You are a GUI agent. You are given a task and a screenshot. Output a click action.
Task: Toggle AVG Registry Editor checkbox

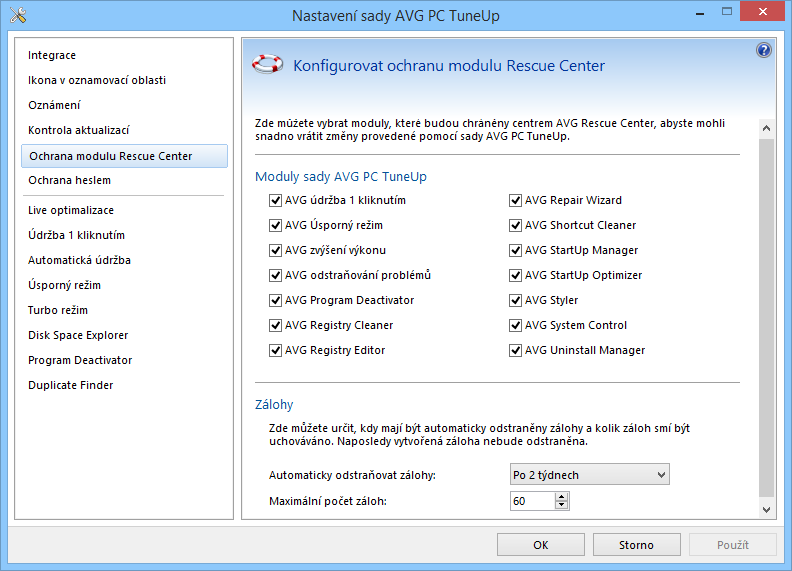[x=275, y=351]
